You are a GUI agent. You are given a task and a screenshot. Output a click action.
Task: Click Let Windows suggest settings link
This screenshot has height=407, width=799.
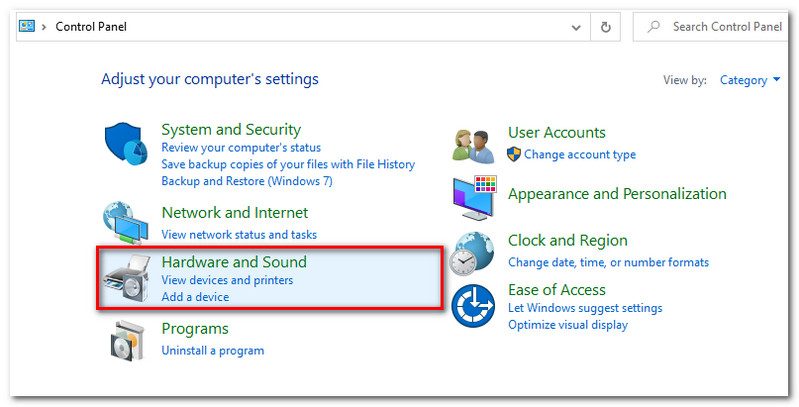point(585,308)
